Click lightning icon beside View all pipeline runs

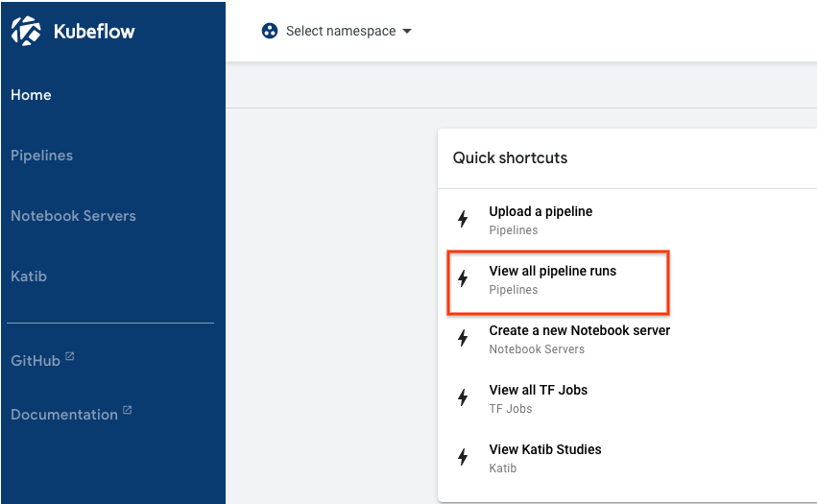coord(463,278)
